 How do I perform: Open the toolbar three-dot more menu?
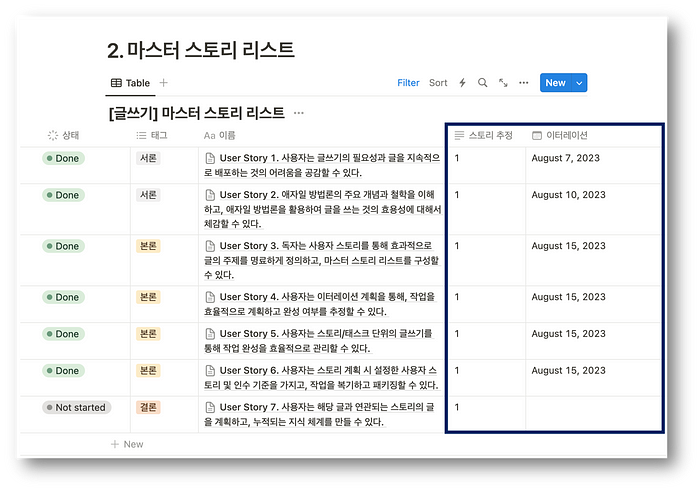click(524, 83)
